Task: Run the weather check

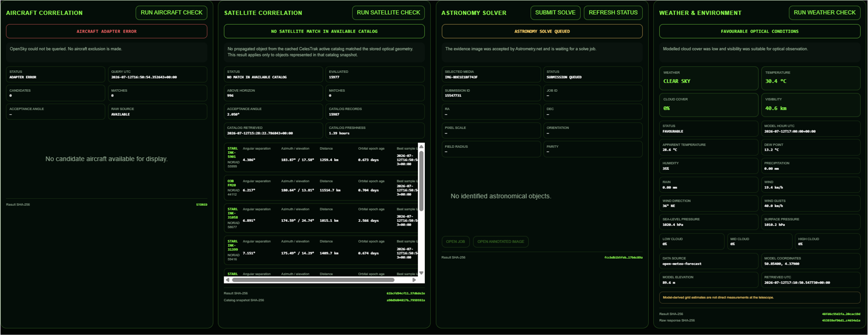Action: [x=824, y=13]
